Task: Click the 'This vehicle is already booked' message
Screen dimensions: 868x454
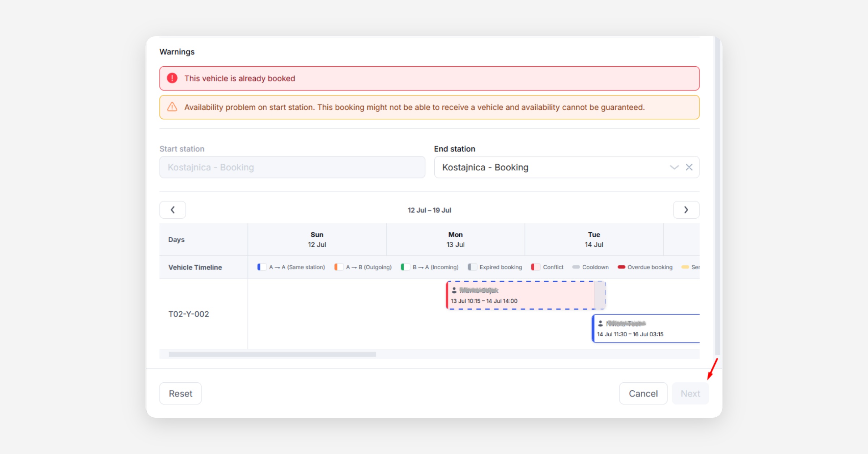Action: 239,79
